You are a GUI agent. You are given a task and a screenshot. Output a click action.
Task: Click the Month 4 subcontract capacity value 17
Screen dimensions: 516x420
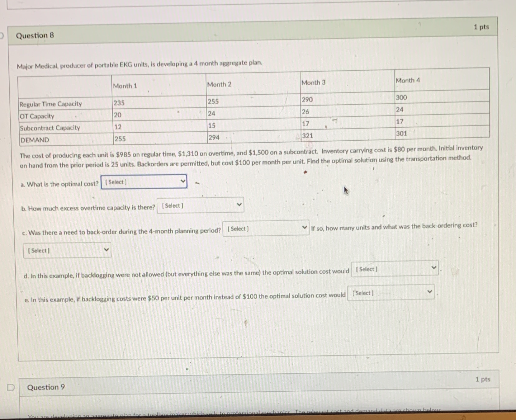pyautogui.click(x=400, y=121)
